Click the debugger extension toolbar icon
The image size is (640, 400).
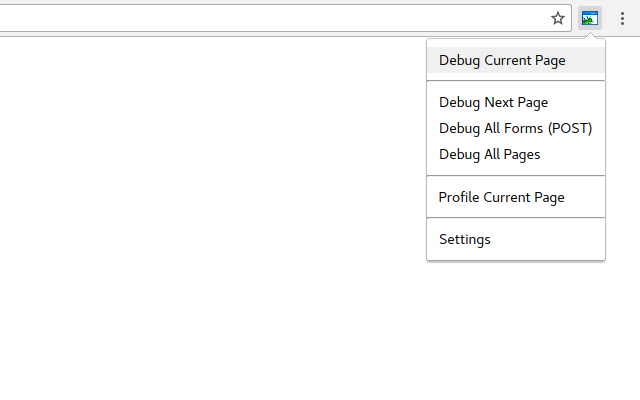[x=590, y=18]
